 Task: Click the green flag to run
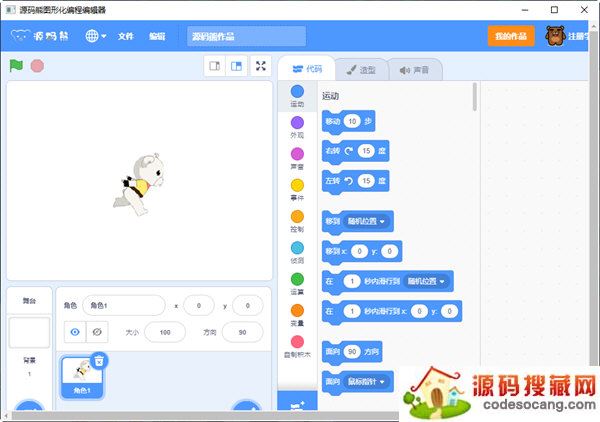pos(16,65)
